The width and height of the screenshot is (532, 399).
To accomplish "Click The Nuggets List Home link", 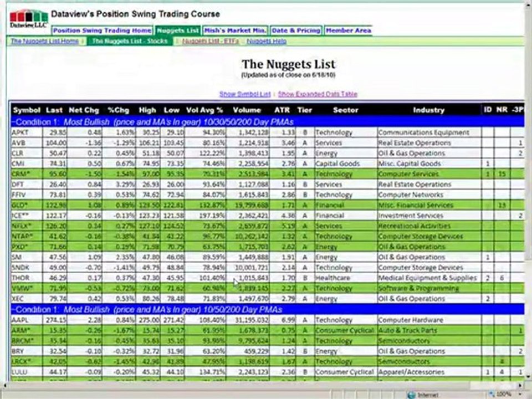I will pyautogui.click(x=45, y=41).
